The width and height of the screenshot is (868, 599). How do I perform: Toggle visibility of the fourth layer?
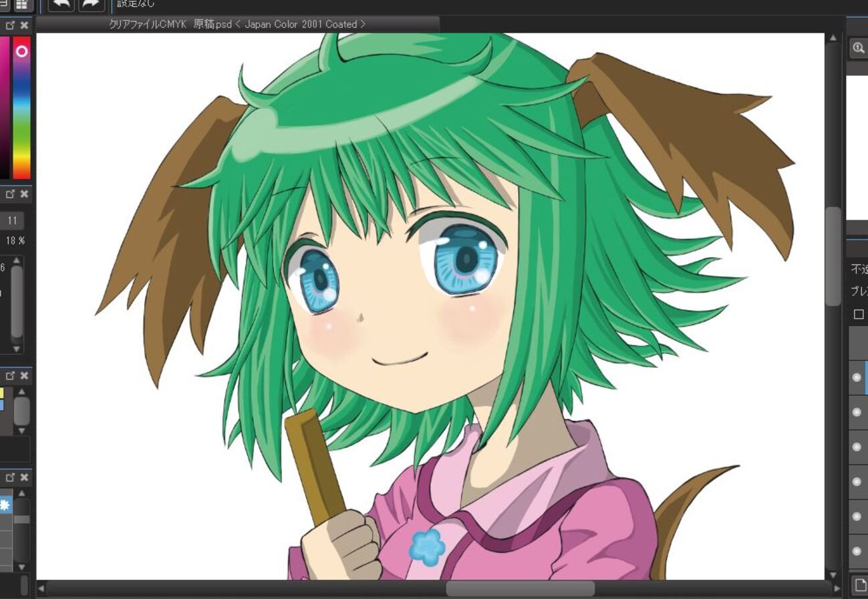(x=857, y=481)
